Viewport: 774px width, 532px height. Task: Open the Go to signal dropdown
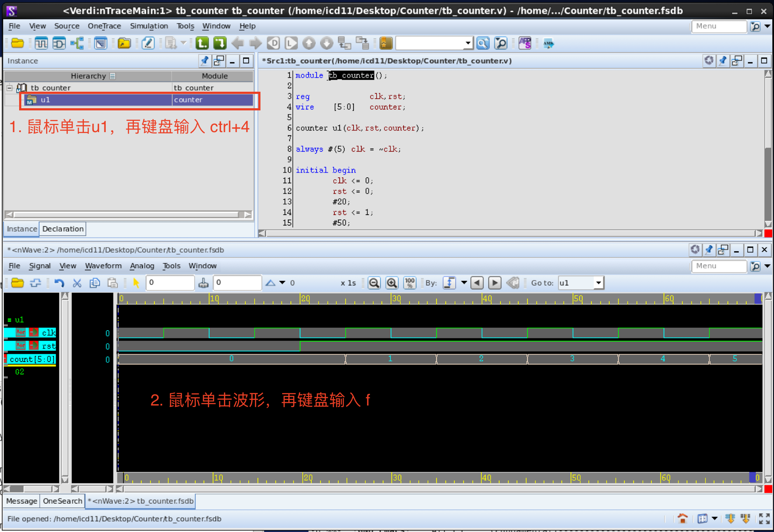click(x=599, y=283)
